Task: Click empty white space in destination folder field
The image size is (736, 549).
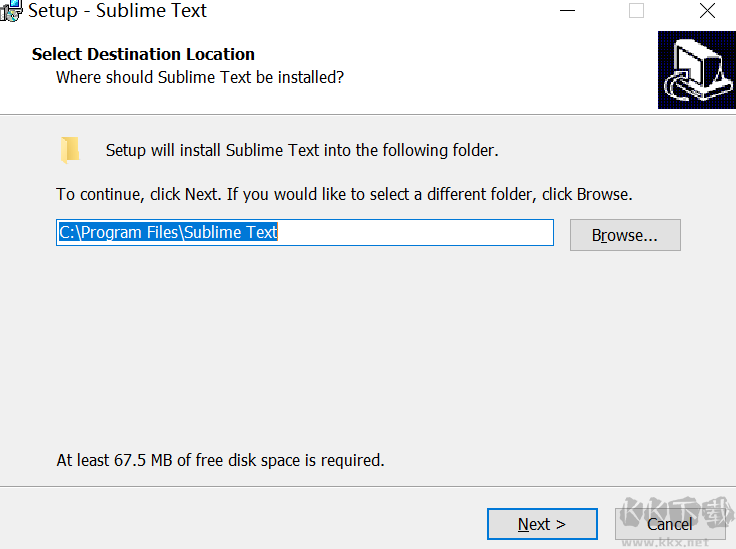Action: coord(420,232)
